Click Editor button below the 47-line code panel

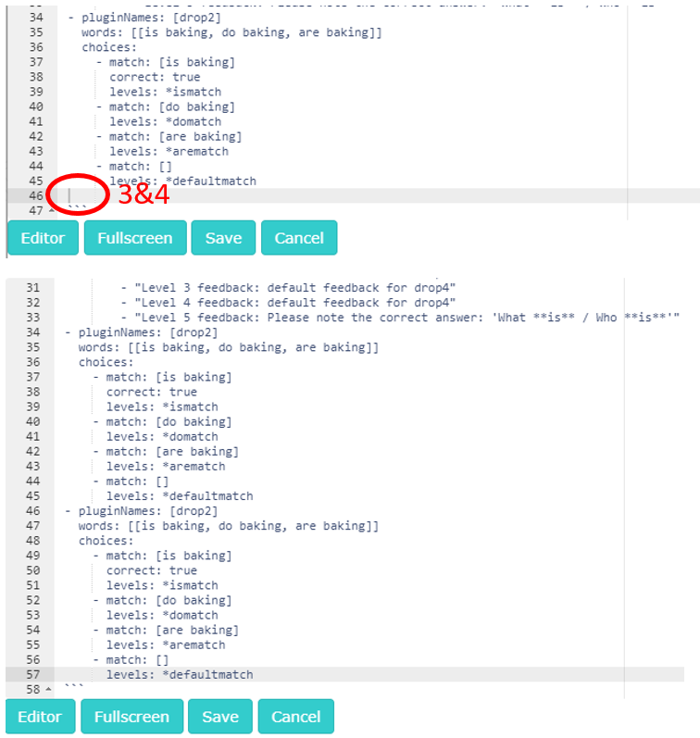click(43, 238)
